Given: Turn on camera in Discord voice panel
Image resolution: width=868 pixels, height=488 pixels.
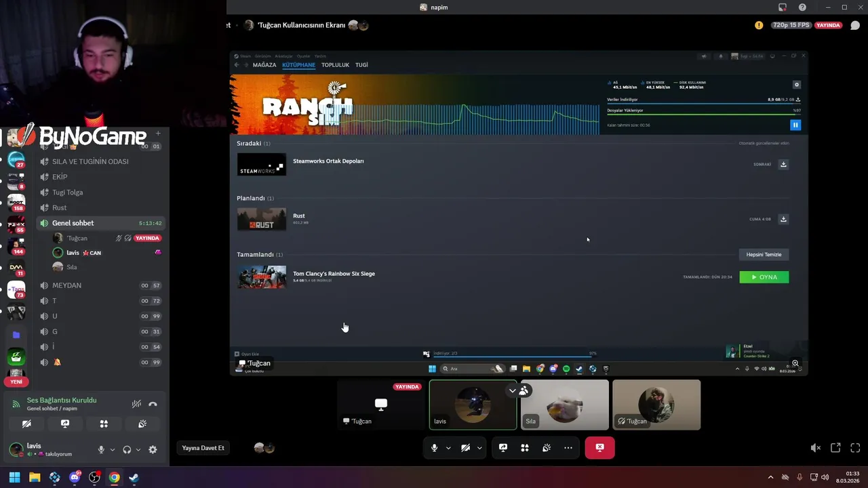Looking at the screenshot, I should 26,424.
